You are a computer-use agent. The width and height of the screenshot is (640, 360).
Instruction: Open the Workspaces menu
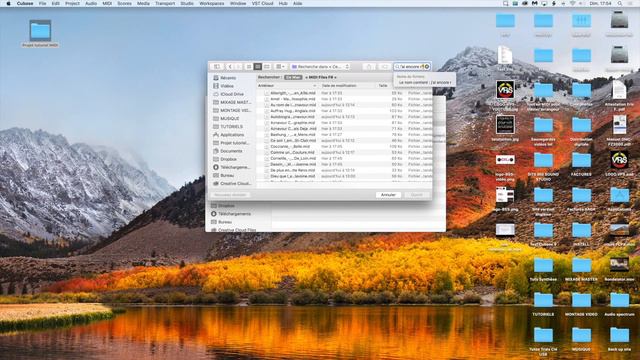(211, 3)
